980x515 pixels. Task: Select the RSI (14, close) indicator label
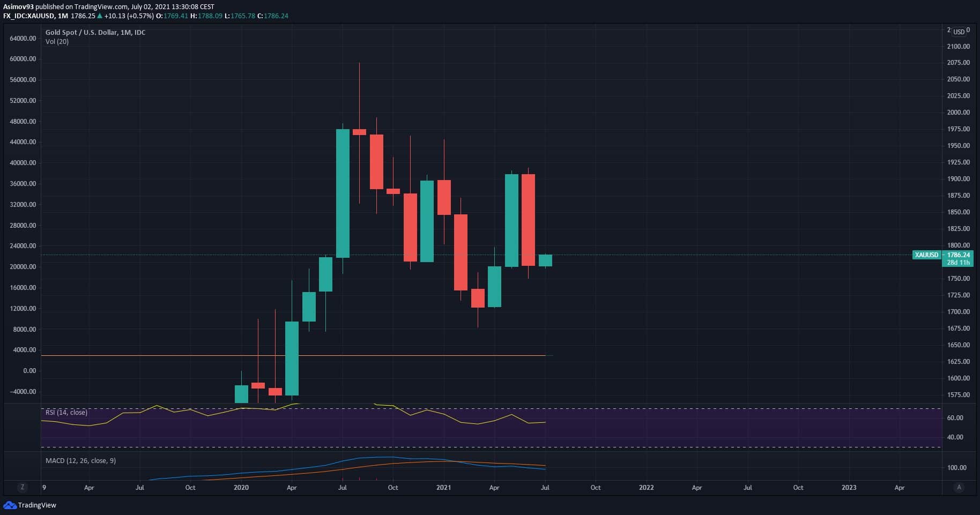[x=66, y=412]
